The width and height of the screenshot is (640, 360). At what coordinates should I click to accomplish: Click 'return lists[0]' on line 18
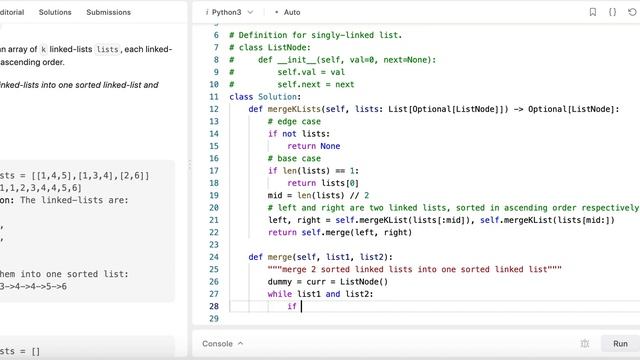point(323,183)
